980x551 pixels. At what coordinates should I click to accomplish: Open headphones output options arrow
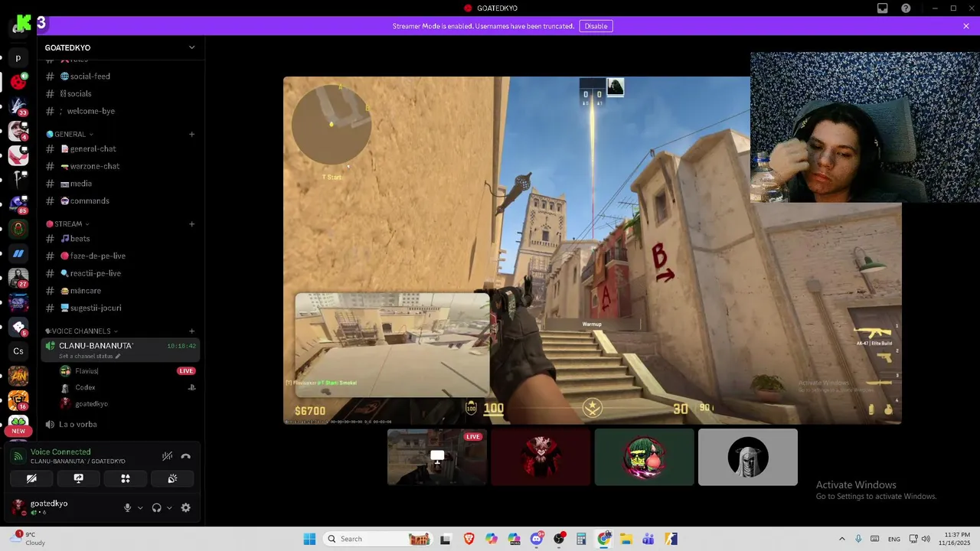169,507
